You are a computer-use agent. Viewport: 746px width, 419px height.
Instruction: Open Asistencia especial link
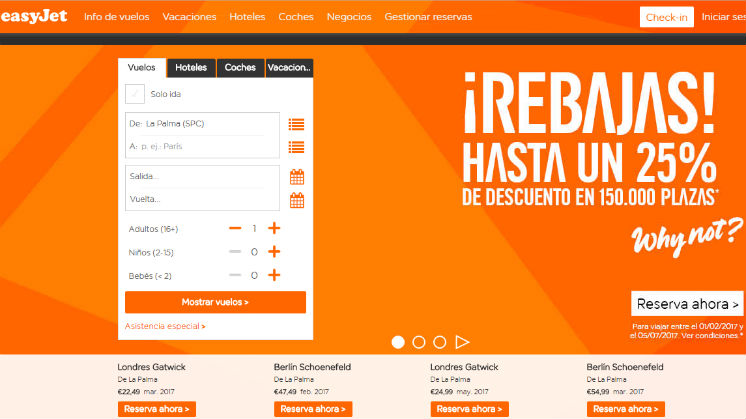click(x=165, y=326)
